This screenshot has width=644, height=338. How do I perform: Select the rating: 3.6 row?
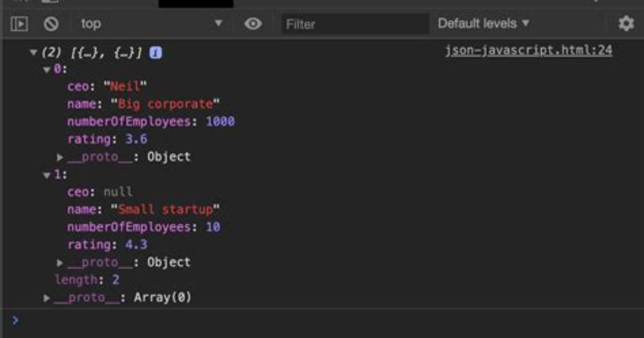107,139
